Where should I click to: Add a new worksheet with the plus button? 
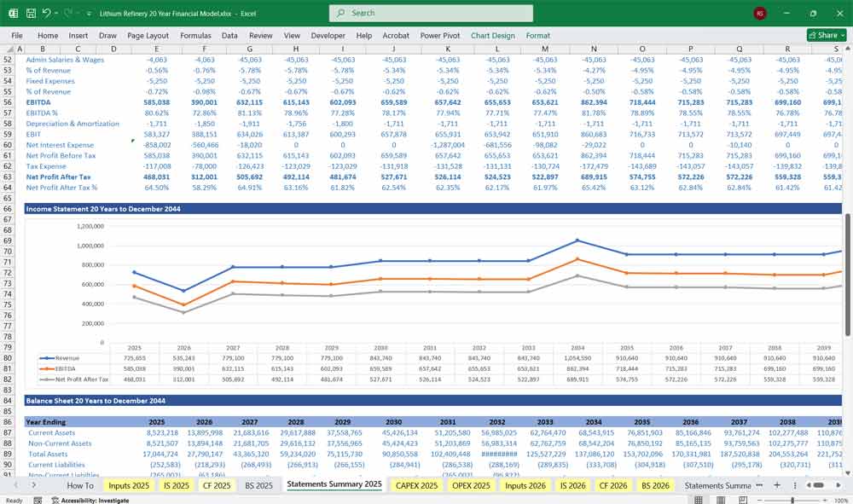(x=777, y=484)
